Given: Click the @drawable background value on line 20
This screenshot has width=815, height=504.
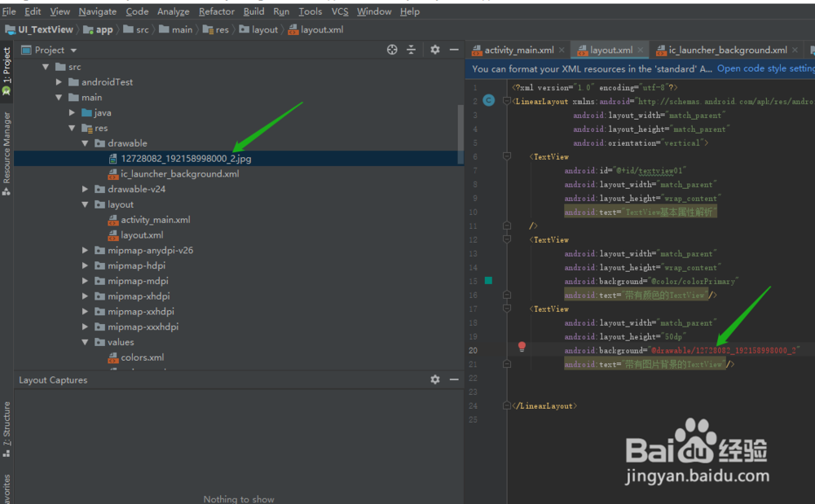Looking at the screenshot, I should click(x=724, y=350).
